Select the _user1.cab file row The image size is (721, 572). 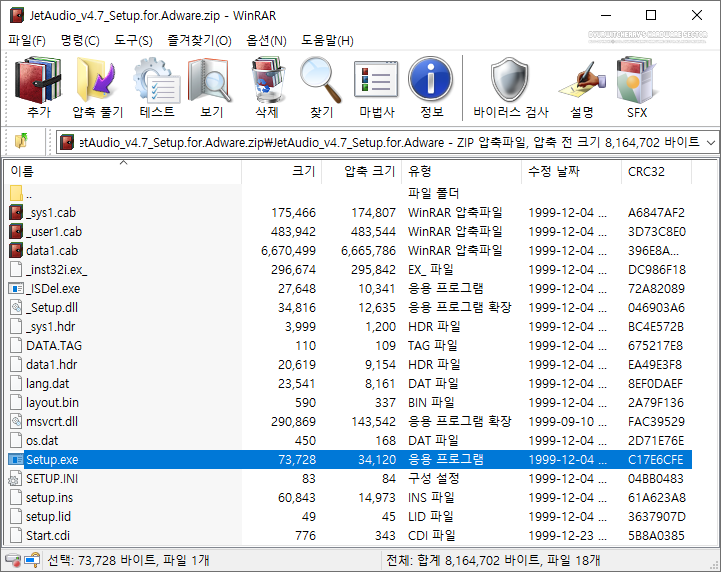(x=348, y=232)
